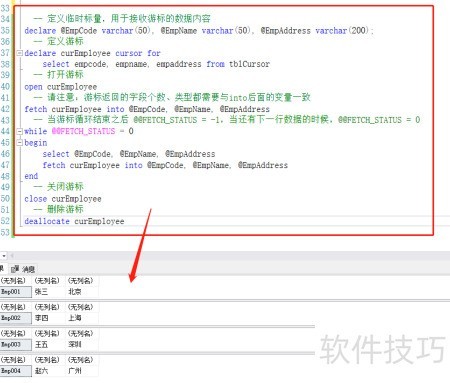Click the horizontal scrollbar left arrow

click(x=12, y=256)
